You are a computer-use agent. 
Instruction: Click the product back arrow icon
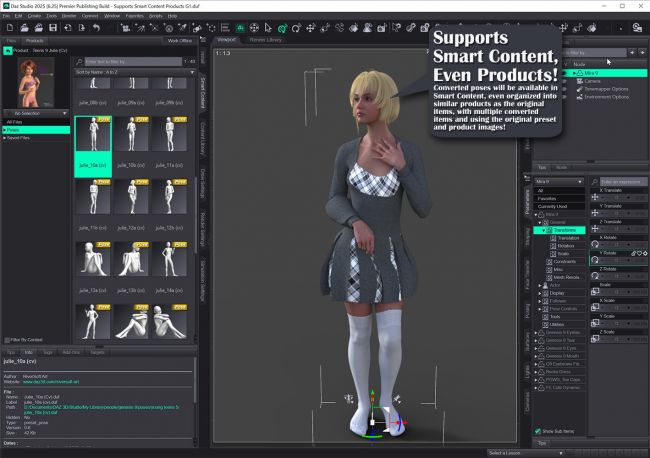(x=9, y=50)
